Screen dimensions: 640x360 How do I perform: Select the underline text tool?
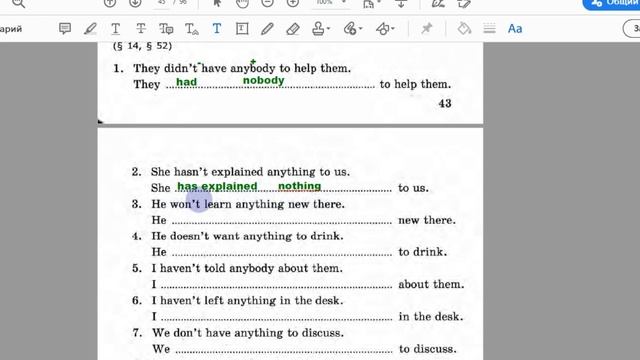pos(116,29)
